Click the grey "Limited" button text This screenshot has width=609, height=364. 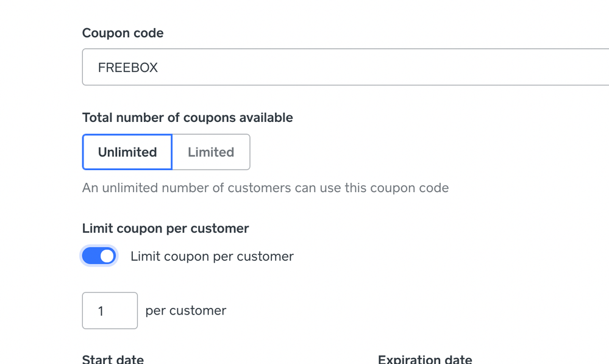pos(211,152)
